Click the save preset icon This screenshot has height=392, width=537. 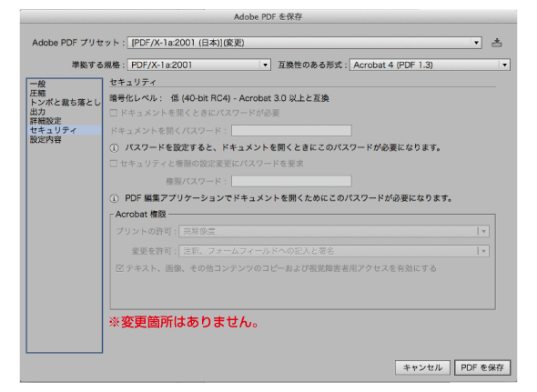coord(496,43)
